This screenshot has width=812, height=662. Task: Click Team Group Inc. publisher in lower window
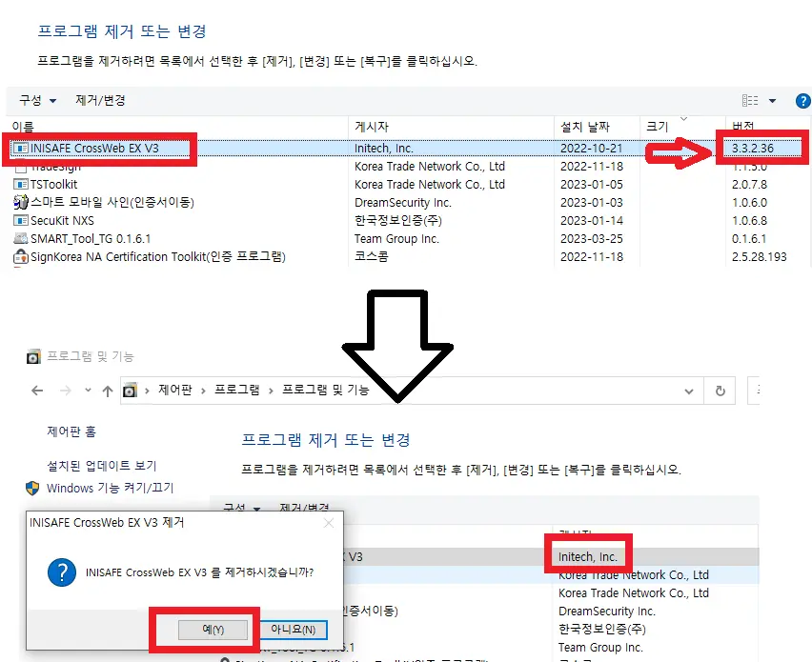(x=600, y=648)
